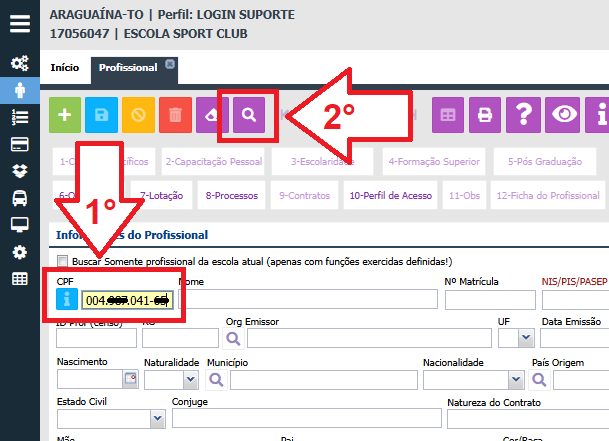This screenshot has width=609, height=441.
Task: Open the table grid icon in the sidebar
Action: (x=20, y=279)
